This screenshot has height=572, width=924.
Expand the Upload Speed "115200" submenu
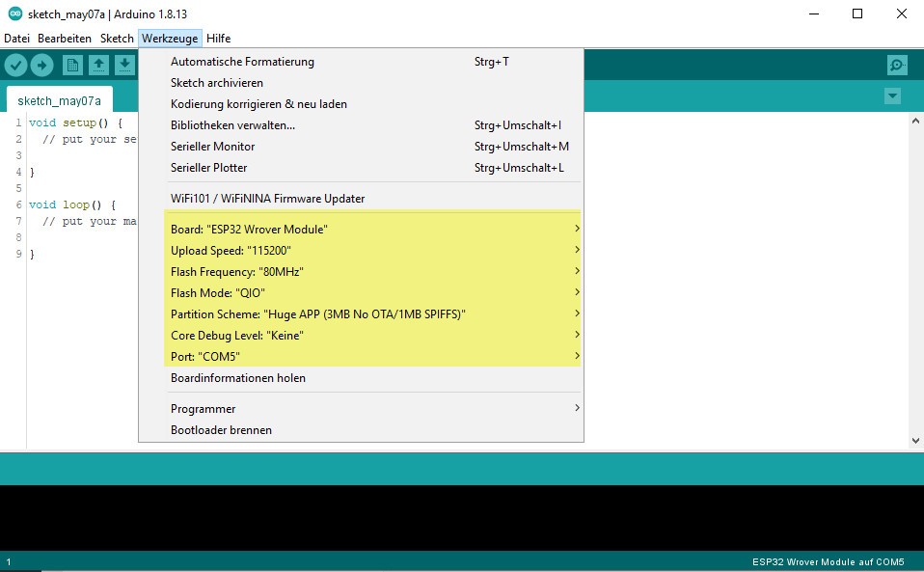[x=374, y=251]
